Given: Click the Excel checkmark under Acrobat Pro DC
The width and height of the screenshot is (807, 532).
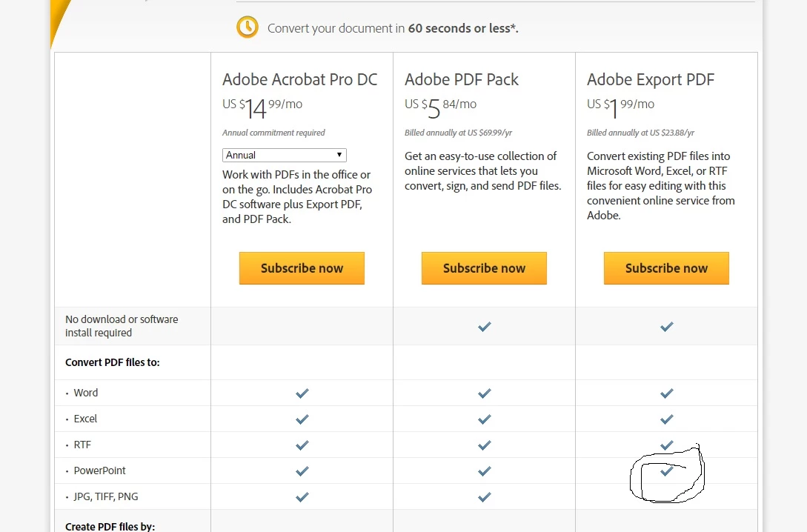Looking at the screenshot, I should 302,419.
